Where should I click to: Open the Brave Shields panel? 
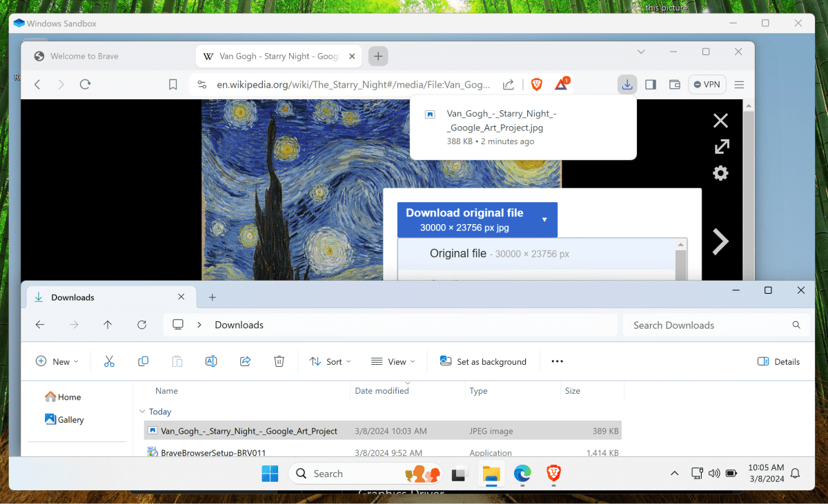tap(536, 84)
